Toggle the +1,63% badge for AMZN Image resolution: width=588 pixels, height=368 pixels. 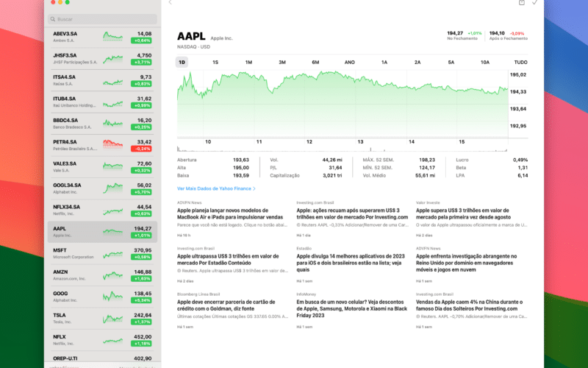[141, 279]
